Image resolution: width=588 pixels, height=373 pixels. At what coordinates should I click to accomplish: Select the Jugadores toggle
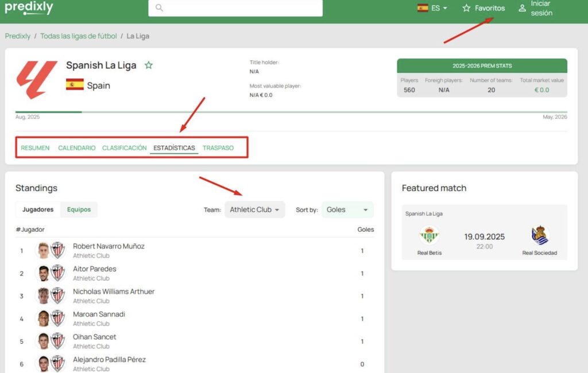[x=38, y=209]
